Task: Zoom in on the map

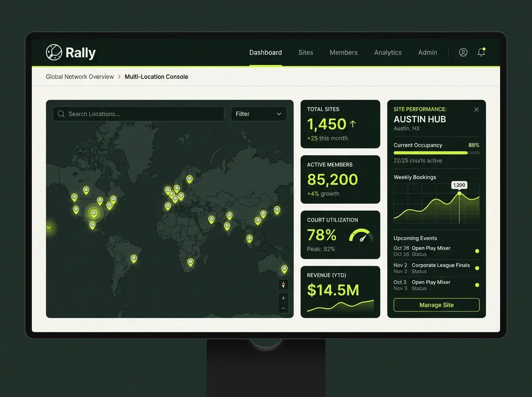Action: (x=284, y=298)
